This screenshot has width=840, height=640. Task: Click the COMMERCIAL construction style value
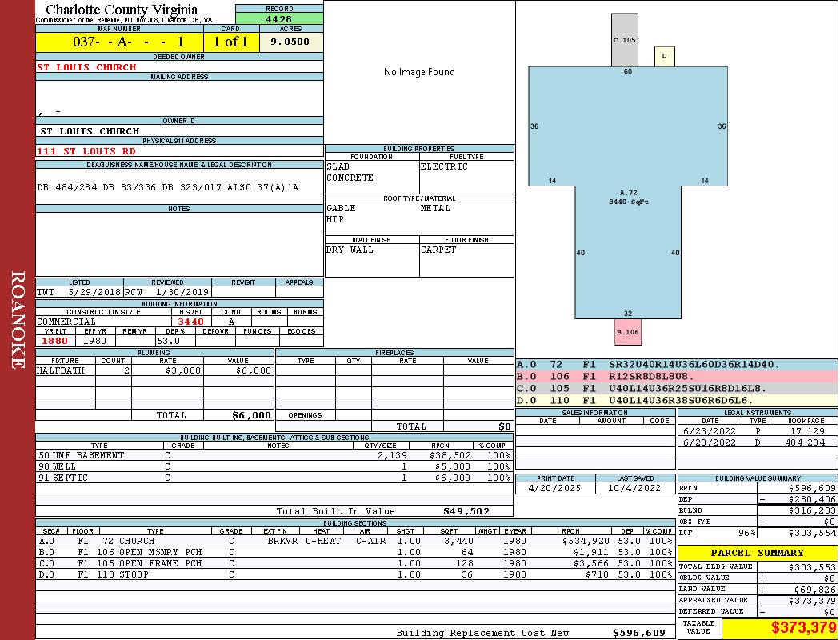(x=66, y=322)
